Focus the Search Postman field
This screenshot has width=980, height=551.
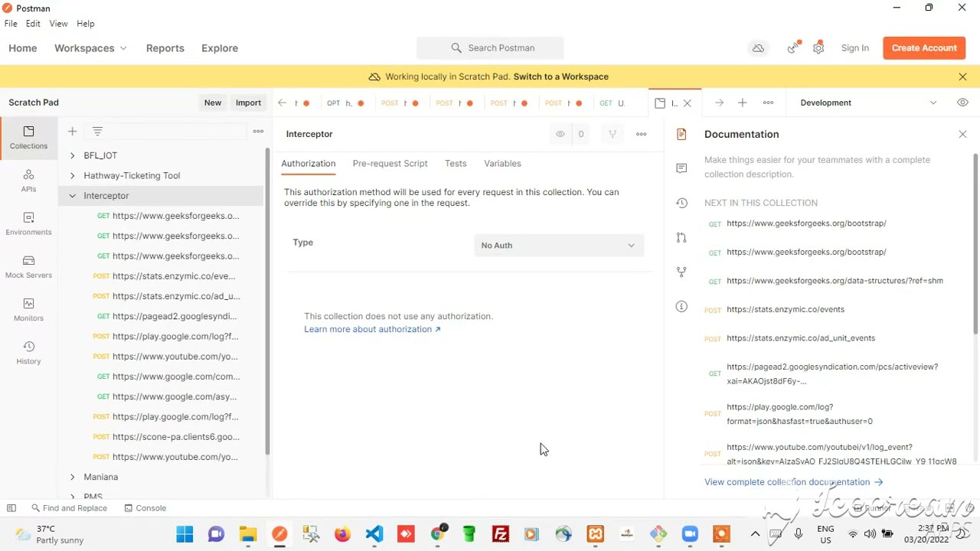tap(490, 48)
